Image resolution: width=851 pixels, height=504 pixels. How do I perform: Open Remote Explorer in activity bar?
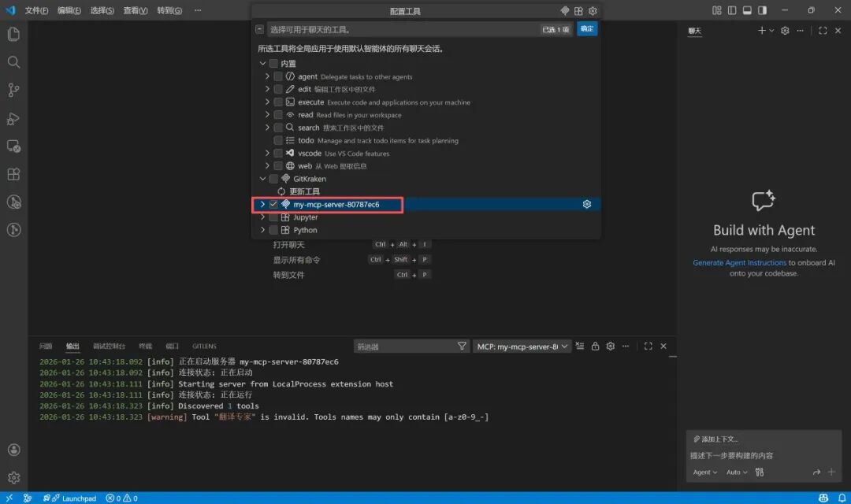[13, 146]
